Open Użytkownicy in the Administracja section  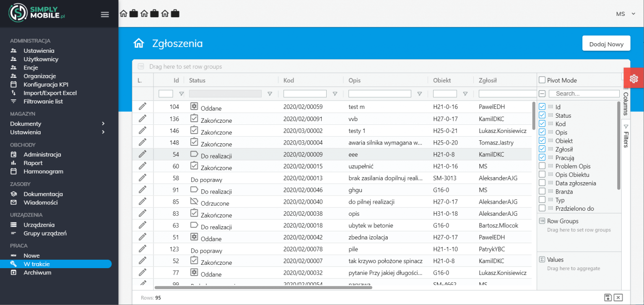coord(41,59)
